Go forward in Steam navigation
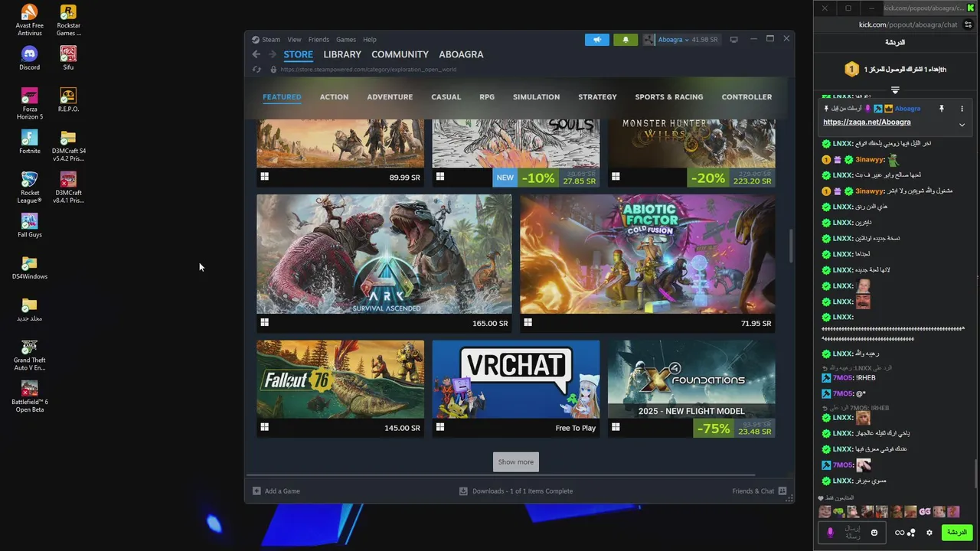Viewport: 980px width, 551px height. pyautogui.click(x=272, y=54)
